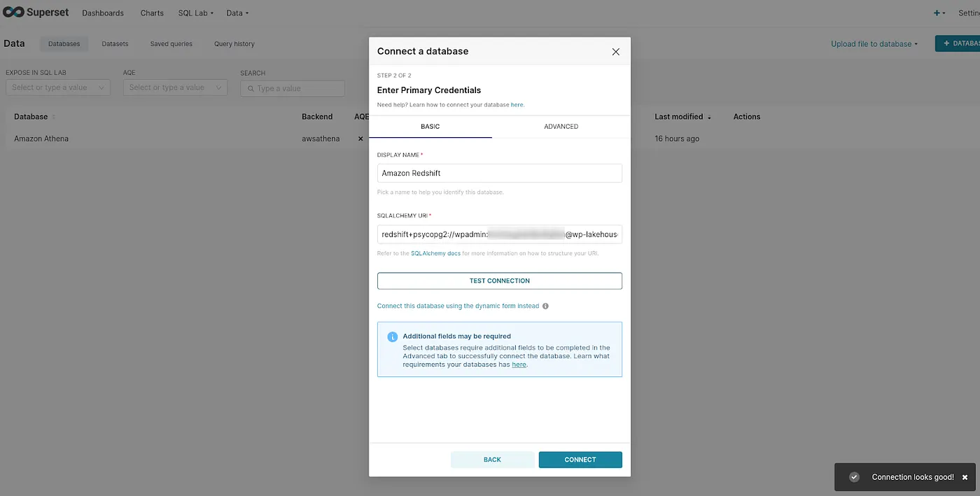Click the Connect button
980x496 pixels.
pos(580,460)
